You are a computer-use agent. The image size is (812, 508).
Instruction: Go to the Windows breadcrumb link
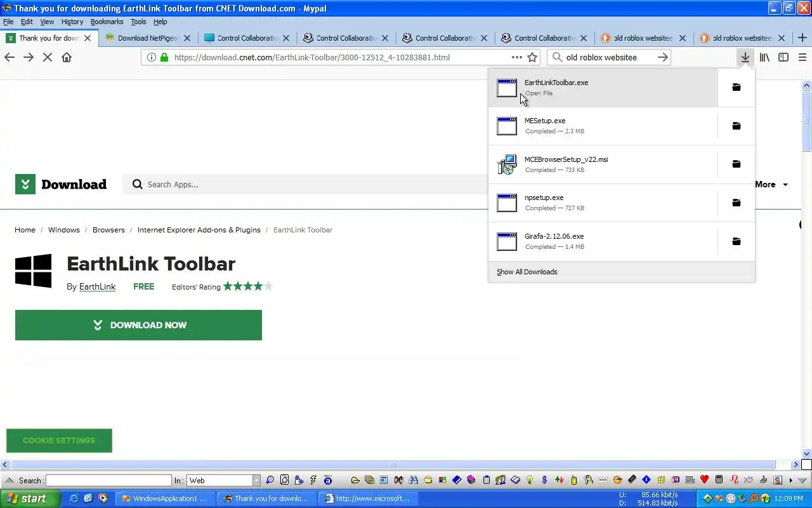pyautogui.click(x=64, y=230)
